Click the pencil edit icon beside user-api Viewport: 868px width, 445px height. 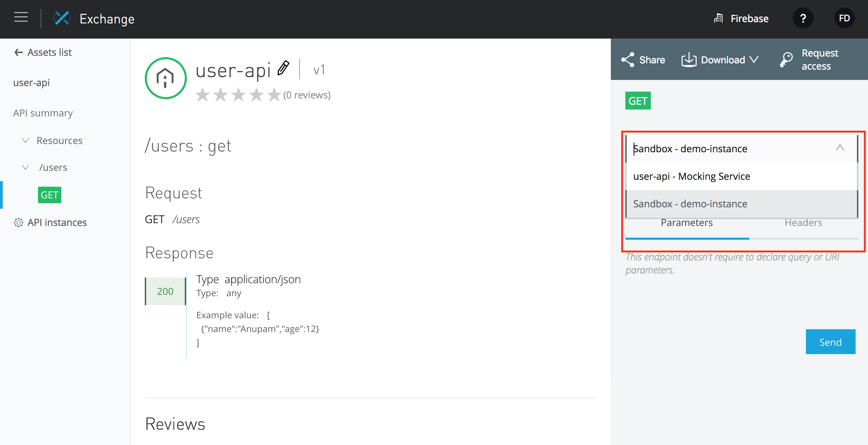pyautogui.click(x=283, y=68)
